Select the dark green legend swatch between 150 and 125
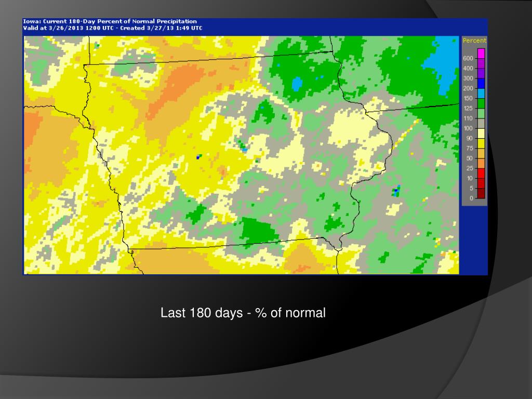Viewport: 532px width, 399px height. 481,103
